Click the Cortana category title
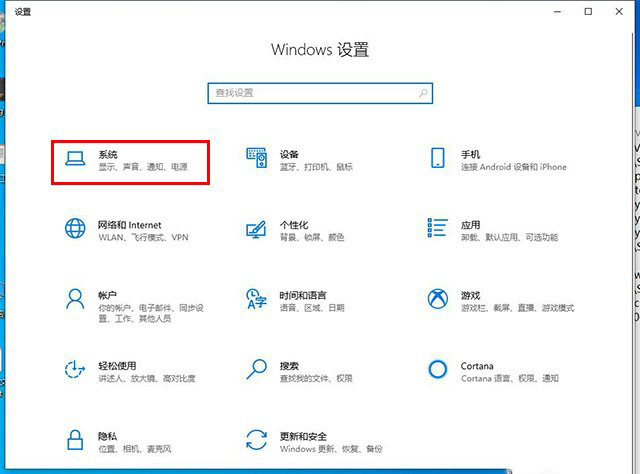Screen dimensions: 640x474 click(477, 366)
